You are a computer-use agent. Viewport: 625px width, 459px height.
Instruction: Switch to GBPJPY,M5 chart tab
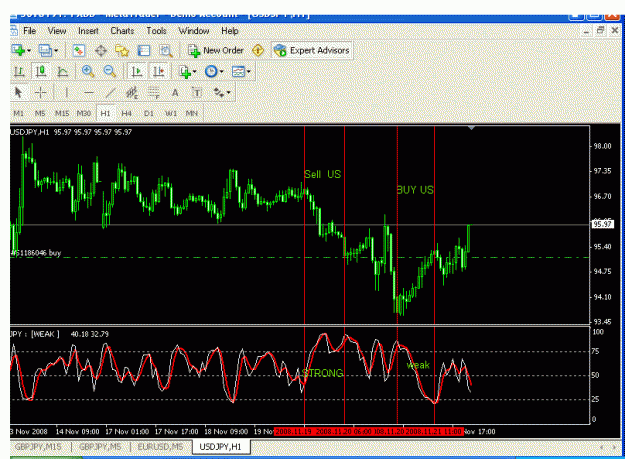click(x=100, y=447)
